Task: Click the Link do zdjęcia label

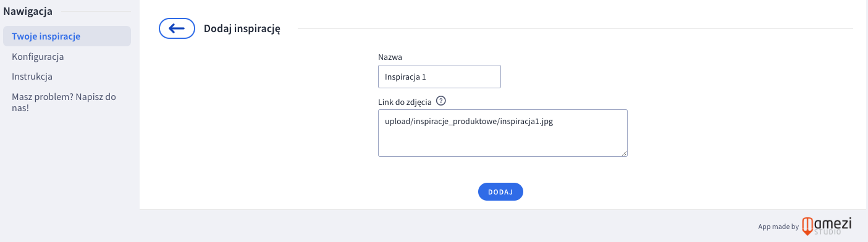Action: click(405, 102)
